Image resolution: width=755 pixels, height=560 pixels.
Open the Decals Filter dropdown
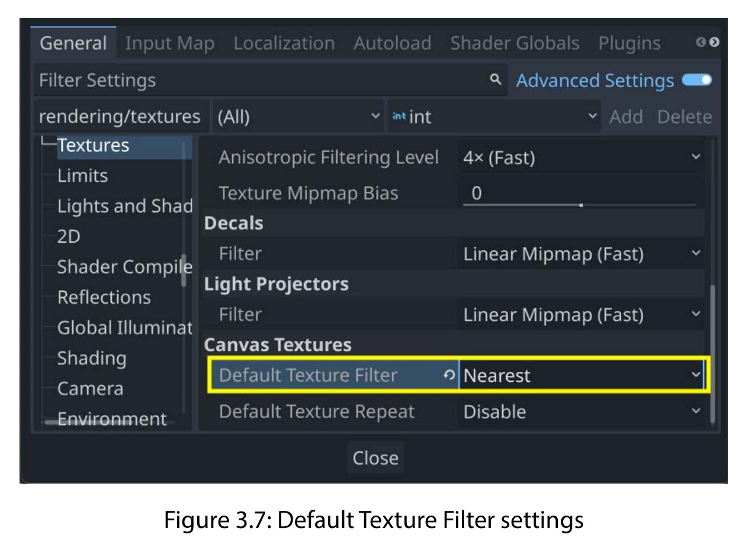581,254
